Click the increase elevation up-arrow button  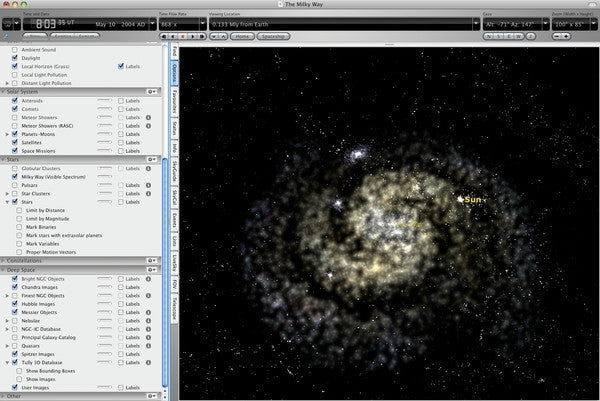[223, 36]
